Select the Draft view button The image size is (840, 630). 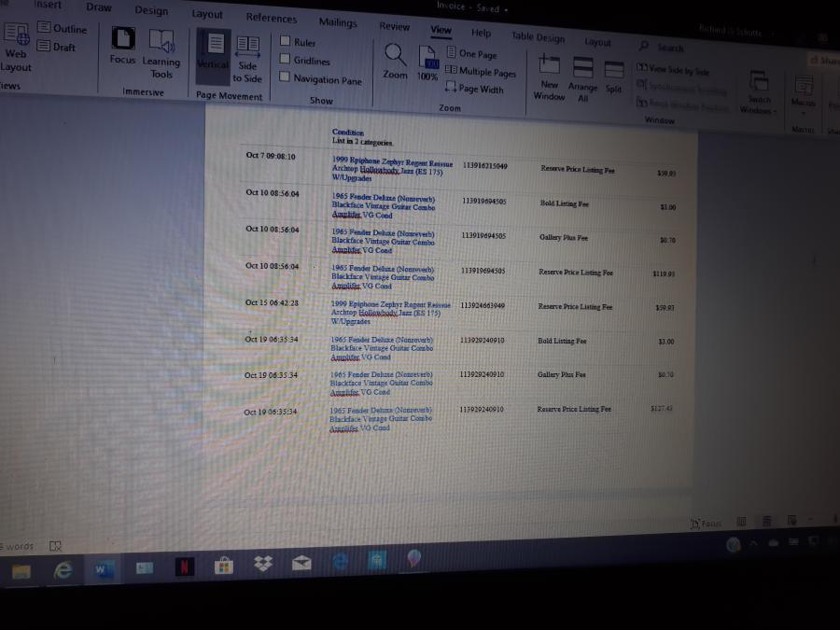[x=56, y=47]
